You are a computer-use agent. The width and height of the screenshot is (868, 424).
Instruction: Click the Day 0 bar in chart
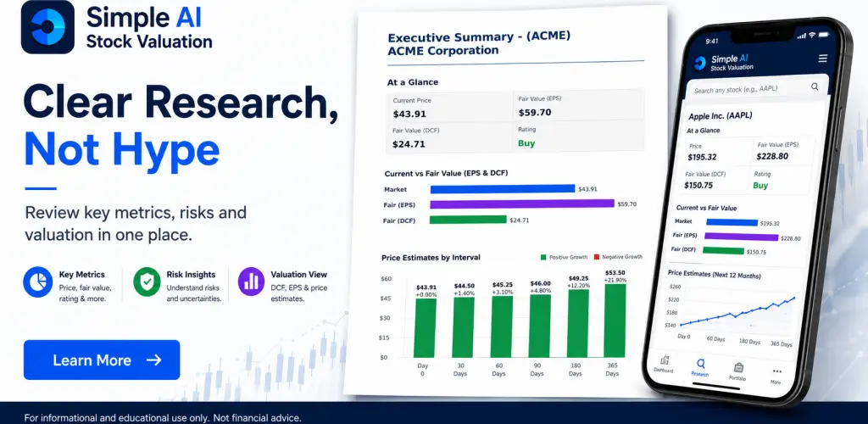(426, 327)
